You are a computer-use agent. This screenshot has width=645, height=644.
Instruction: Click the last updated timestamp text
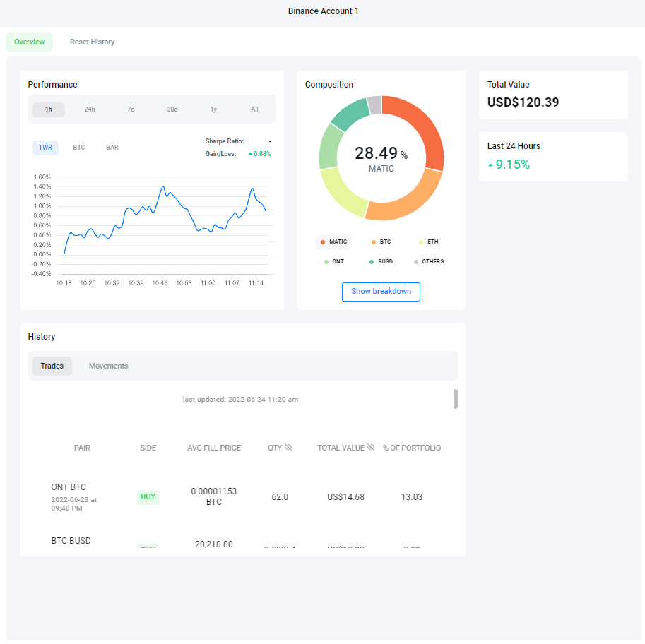point(241,399)
